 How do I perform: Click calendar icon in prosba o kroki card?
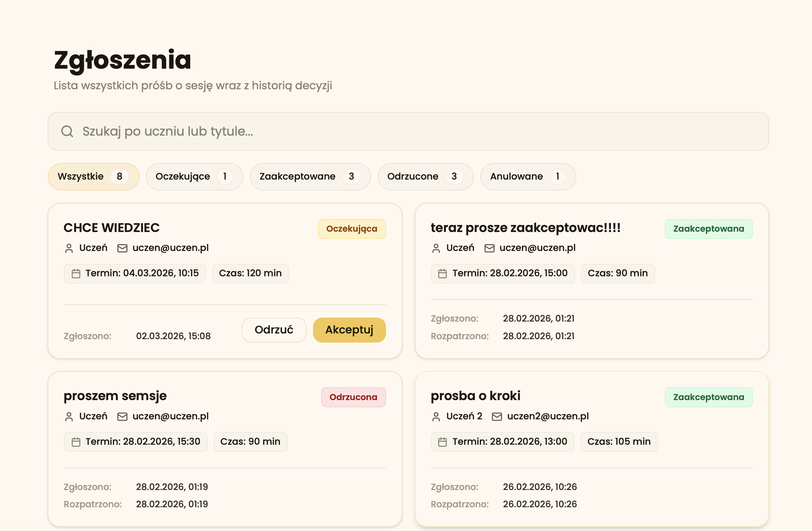(x=443, y=442)
